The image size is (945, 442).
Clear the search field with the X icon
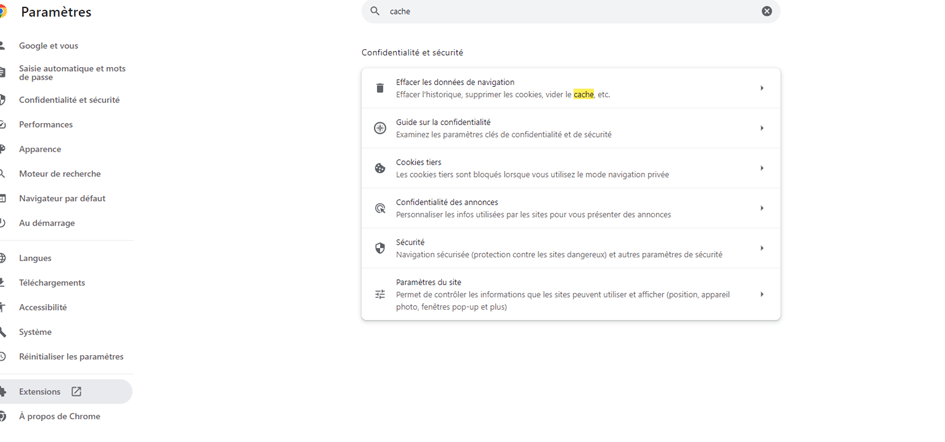767,11
